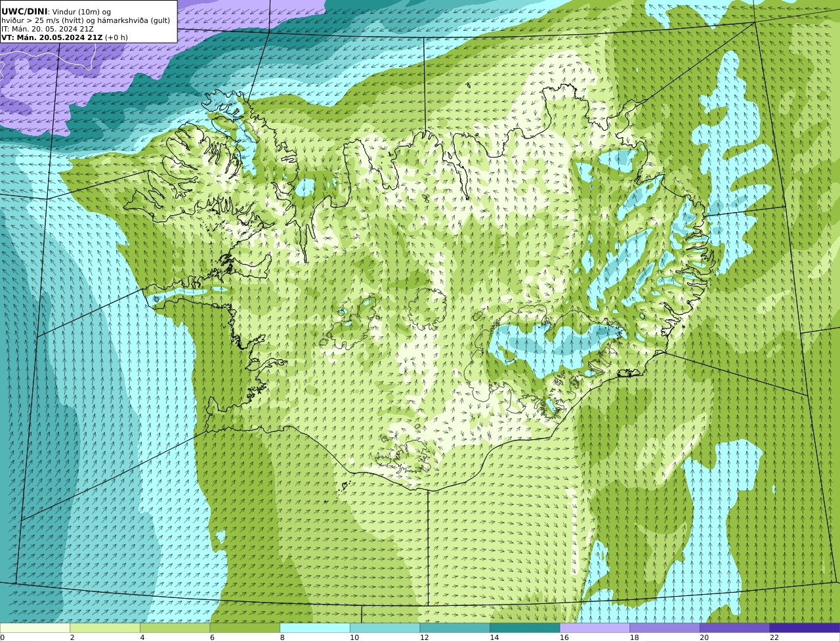Click the legend label '10'

coord(354,637)
